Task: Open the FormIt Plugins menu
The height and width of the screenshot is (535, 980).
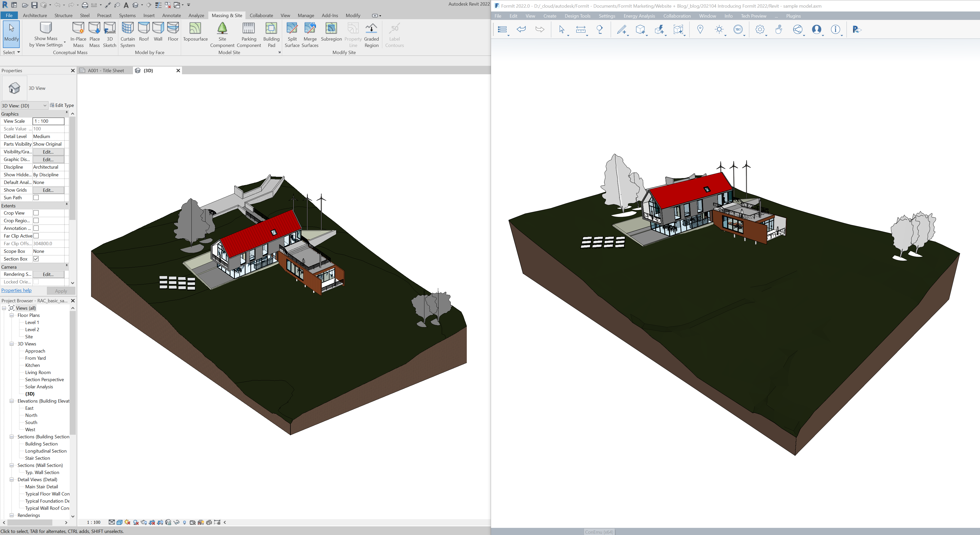Action: (793, 16)
